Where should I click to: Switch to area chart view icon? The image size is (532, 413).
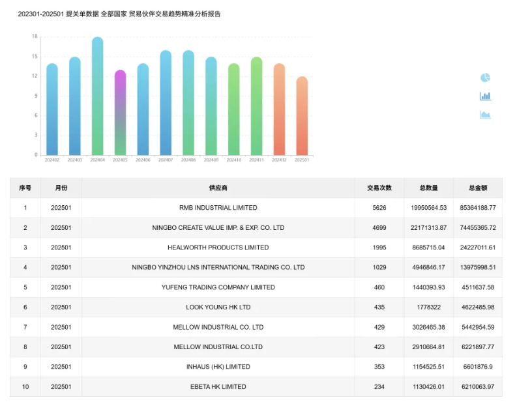(x=485, y=115)
